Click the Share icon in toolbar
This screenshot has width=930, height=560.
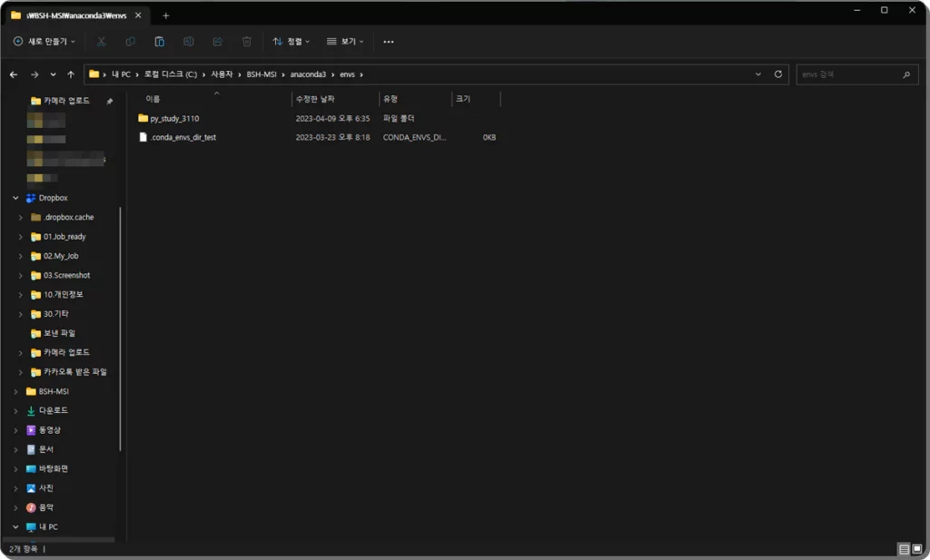pyautogui.click(x=218, y=42)
